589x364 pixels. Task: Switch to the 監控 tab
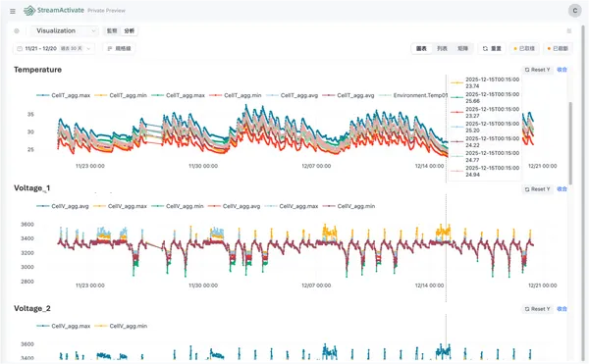[x=112, y=31]
